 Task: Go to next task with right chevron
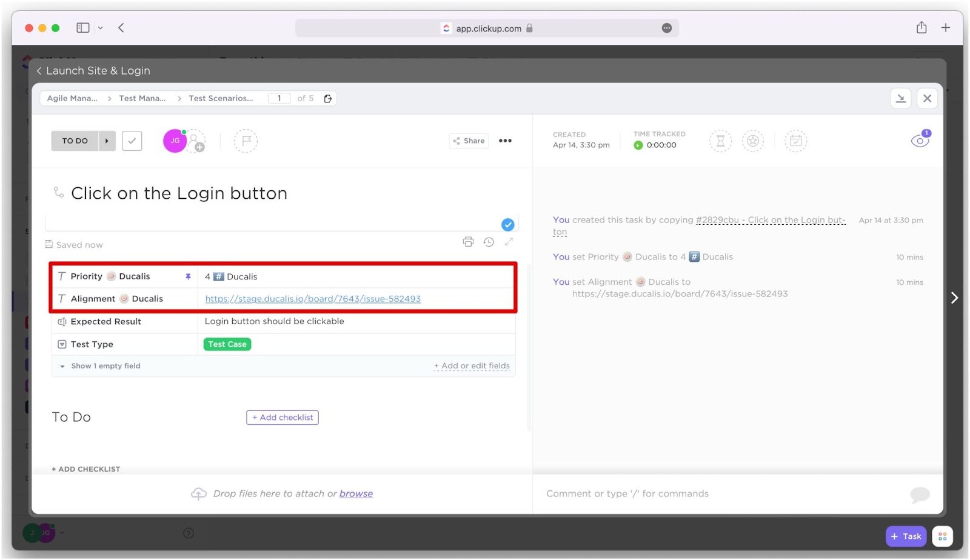(x=954, y=298)
